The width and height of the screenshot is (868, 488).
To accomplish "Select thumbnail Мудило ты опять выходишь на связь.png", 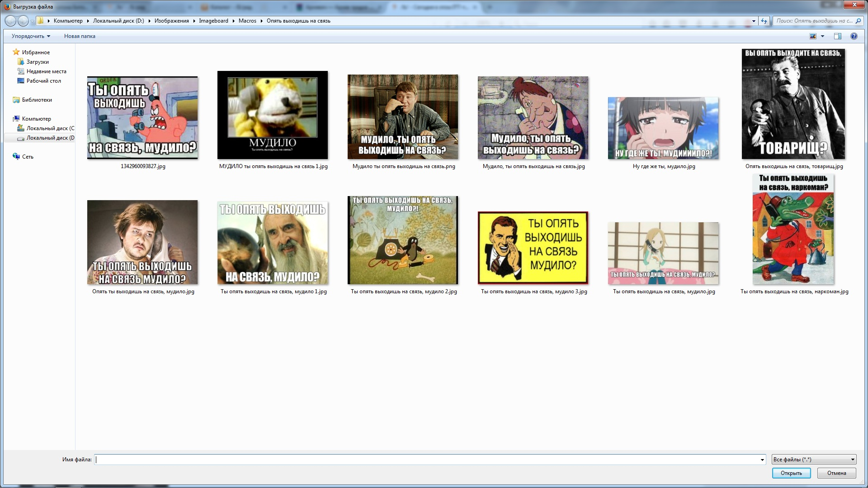I will [x=403, y=117].
